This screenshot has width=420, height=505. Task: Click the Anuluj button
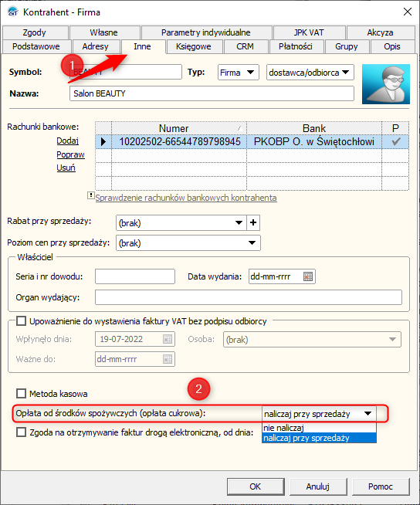[318, 486]
